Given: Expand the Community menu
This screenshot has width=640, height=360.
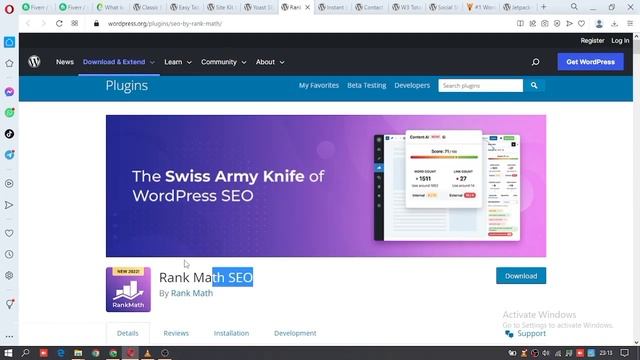Looking at the screenshot, I should click(223, 62).
